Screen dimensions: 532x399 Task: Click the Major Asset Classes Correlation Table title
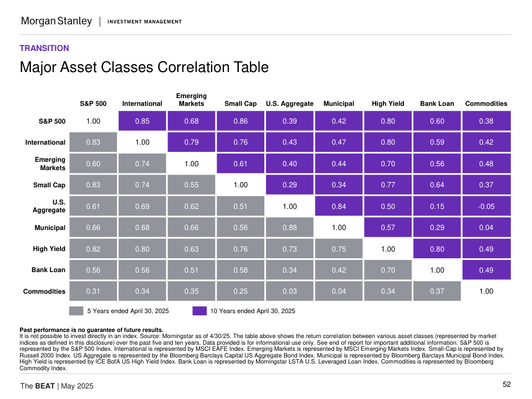click(x=144, y=67)
